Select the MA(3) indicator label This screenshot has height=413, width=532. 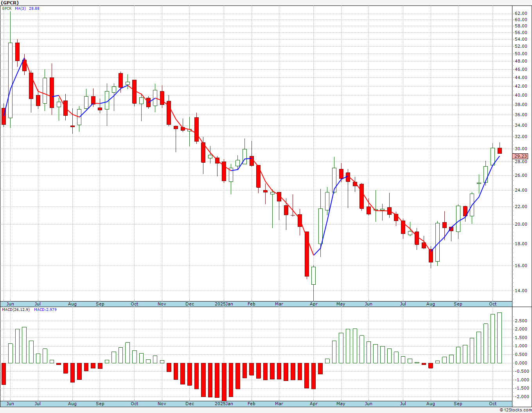pyautogui.click(x=20, y=8)
